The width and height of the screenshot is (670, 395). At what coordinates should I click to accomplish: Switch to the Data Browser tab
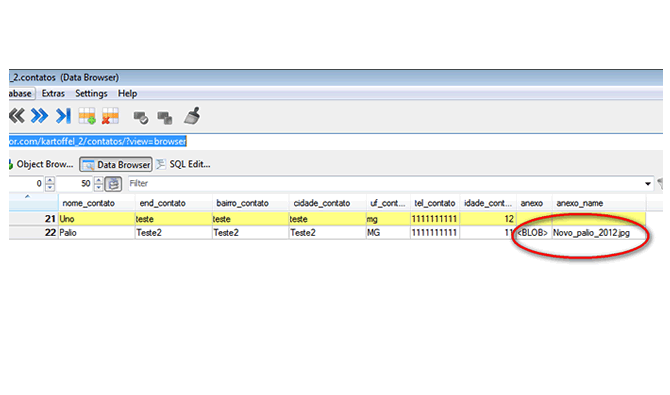click(x=116, y=165)
